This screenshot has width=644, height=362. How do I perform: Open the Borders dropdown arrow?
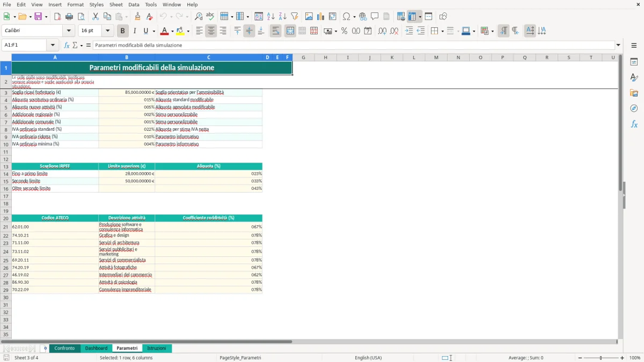coord(442,31)
